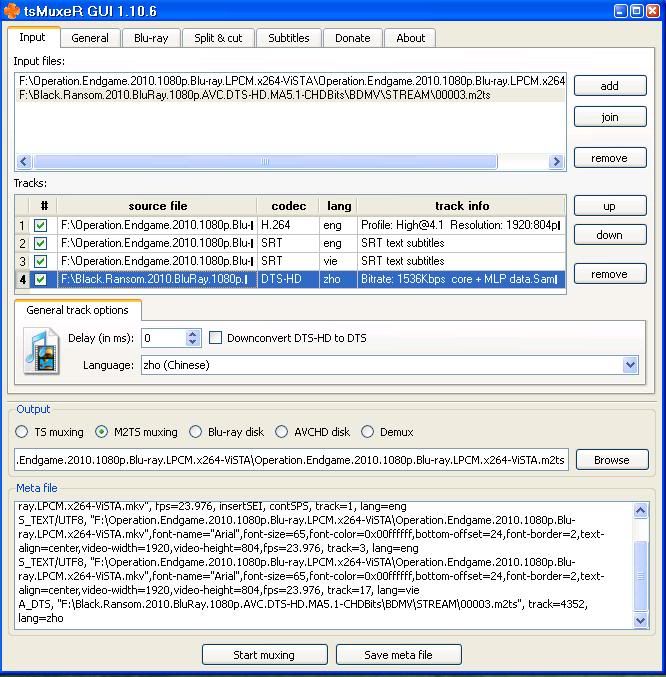Click the codec column header
666x677 pixels.
(x=288, y=206)
